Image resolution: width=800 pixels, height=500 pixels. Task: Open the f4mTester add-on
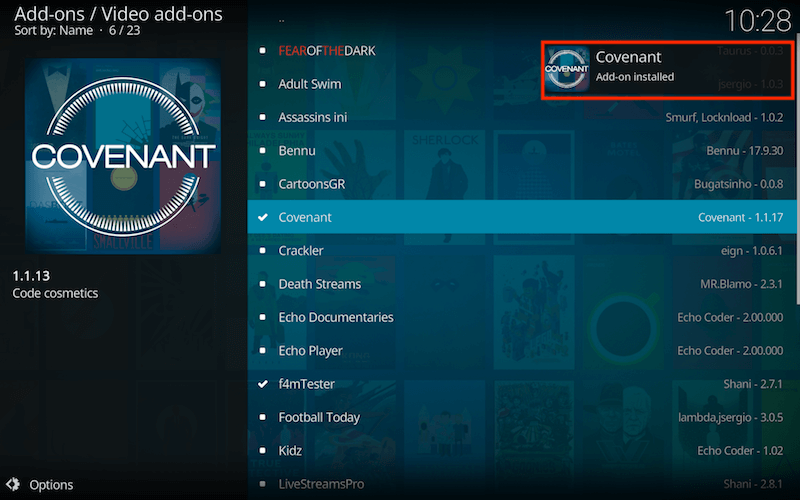point(522,384)
